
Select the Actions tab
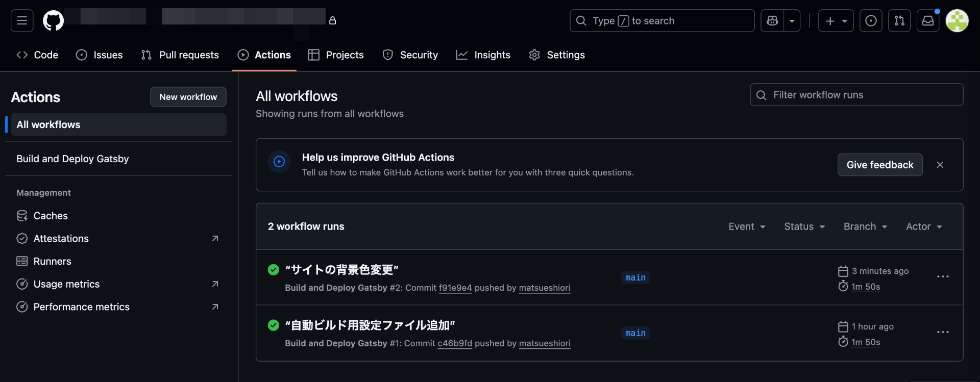click(264, 55)
